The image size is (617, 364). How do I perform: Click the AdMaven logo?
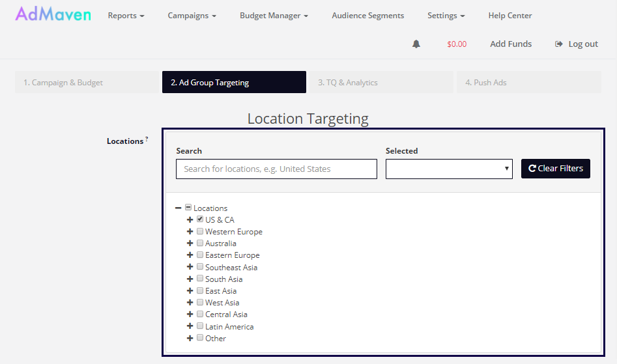point(53,14)
